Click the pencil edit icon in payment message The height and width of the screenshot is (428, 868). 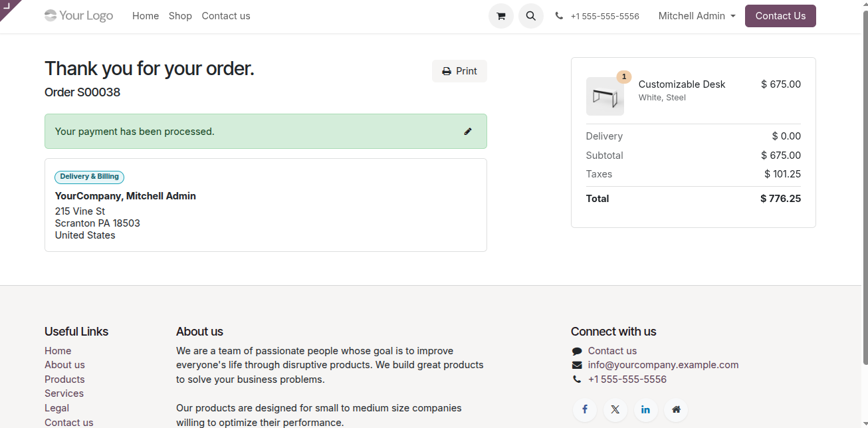(468, 132)
